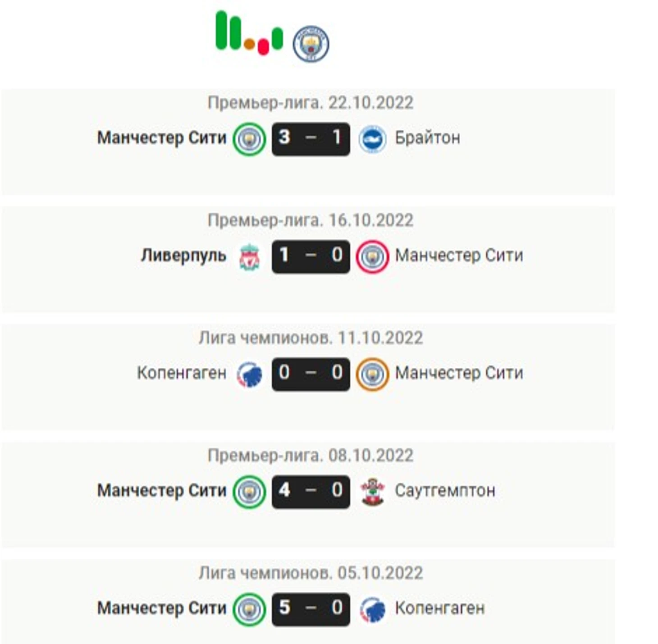Screen dimensions: 658x644
Task: Click Copenhagen logo in 5–0 match
Action: coord(372,609)
